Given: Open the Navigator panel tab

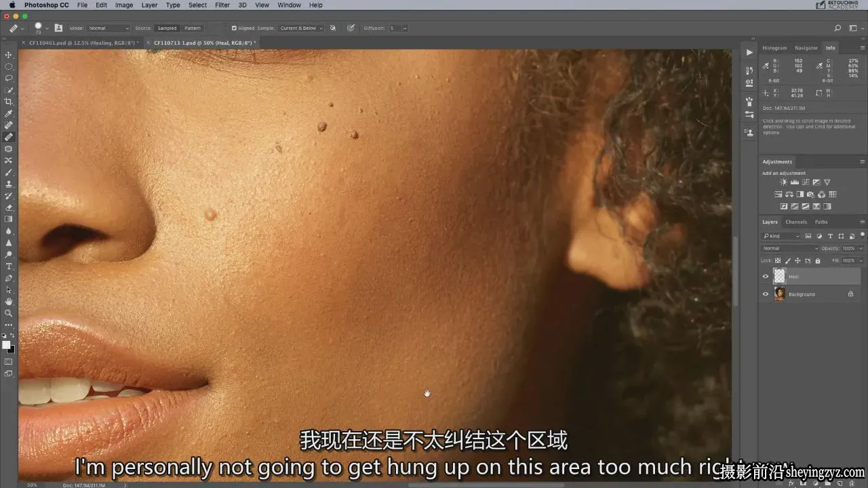Looking at the screenshot, I should pos(806,48).
